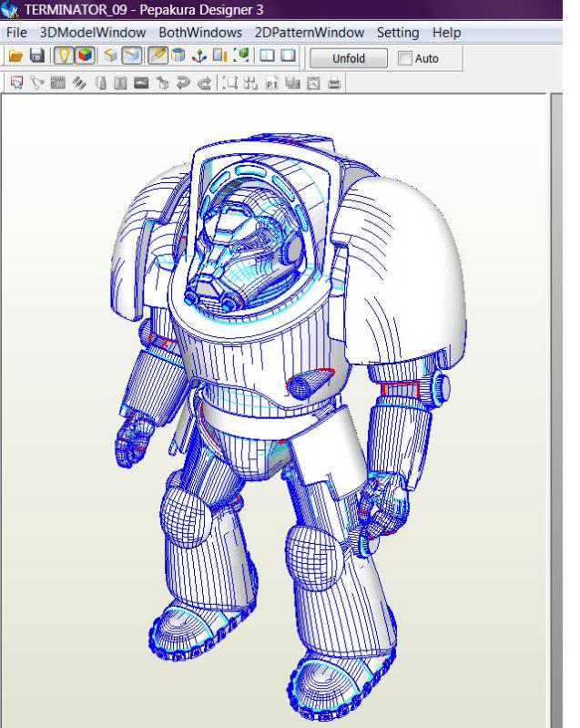Image resolution: width=580 pixels, height=728 pixels.
Task: Click the gray notebook-style icon
Action: click(101, 83)
